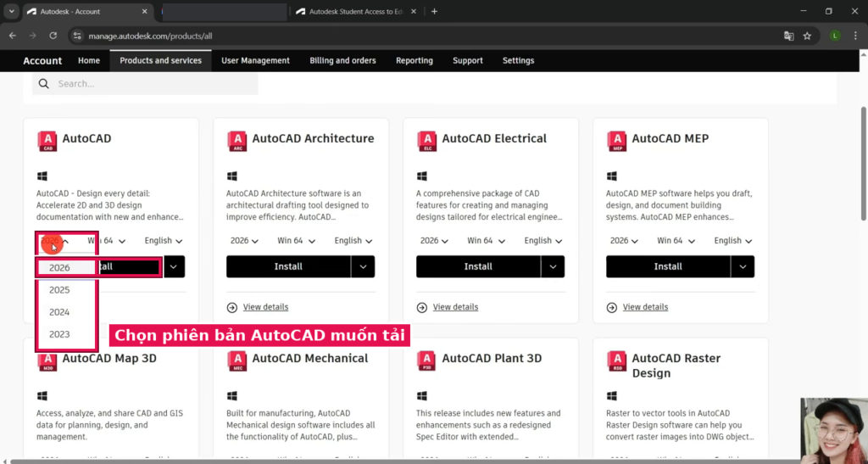Click the browser back arrow
The height and width of the screenshot is (464, 868).
point(12,36)
